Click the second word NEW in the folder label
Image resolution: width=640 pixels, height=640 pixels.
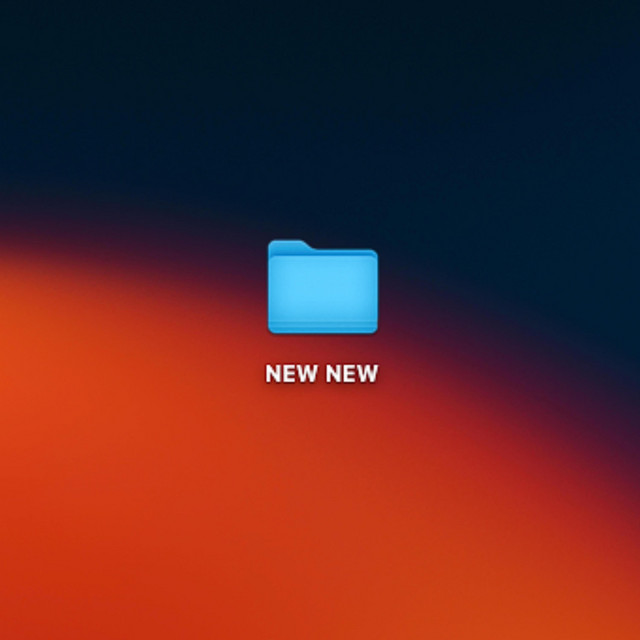353,374
